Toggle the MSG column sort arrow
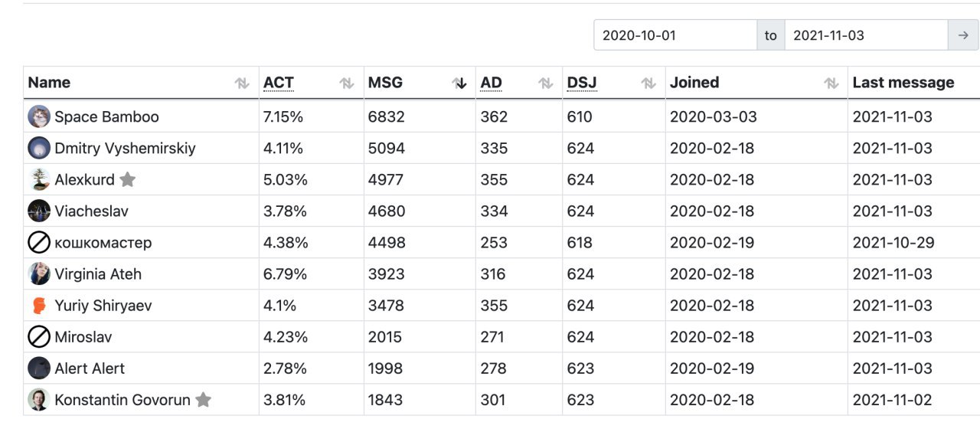The height and width of the screenshot is (429, 980). (x=459, y=84)
